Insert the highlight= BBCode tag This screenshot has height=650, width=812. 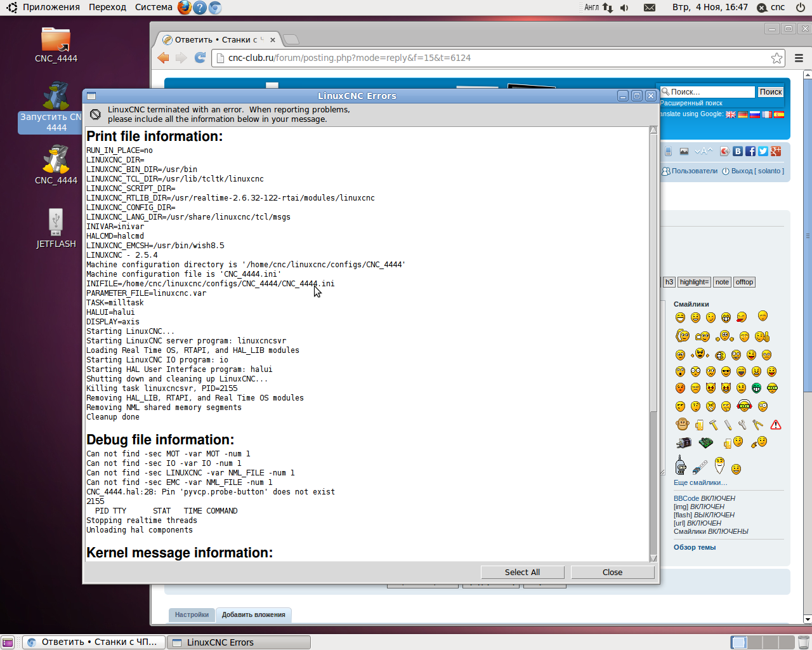[694, 282]
